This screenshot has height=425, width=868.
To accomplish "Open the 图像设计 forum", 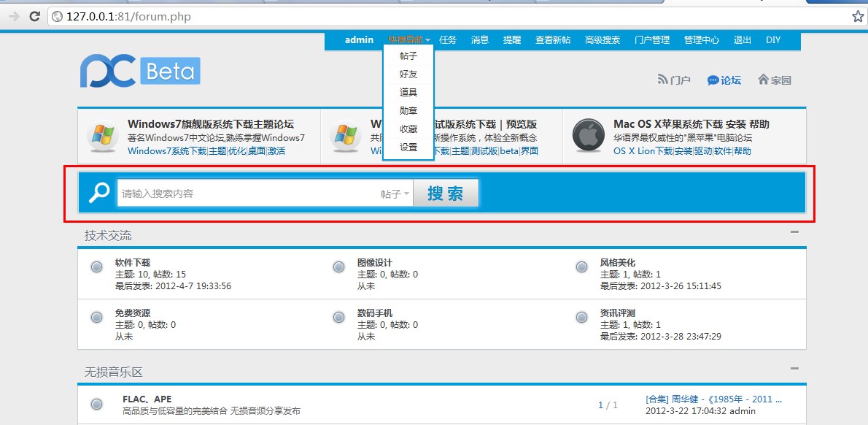I will 375,263.
